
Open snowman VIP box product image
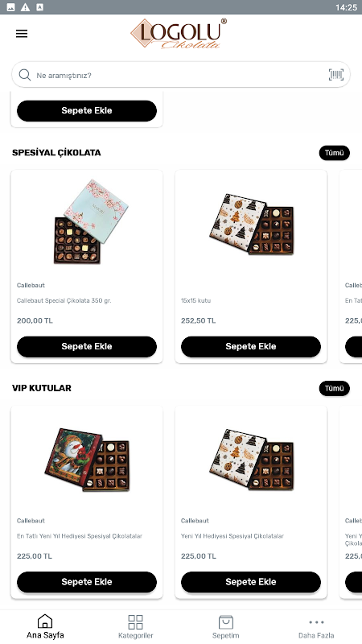pos(87,460)
